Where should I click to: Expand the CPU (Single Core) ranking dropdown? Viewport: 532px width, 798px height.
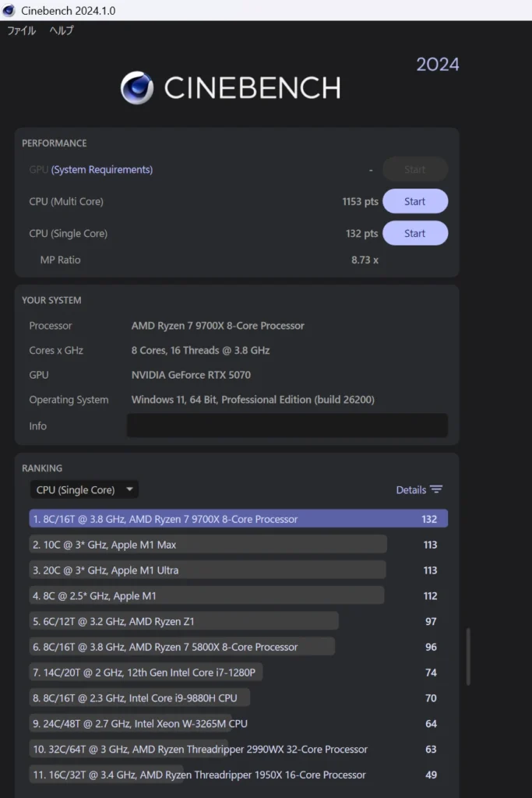click(x=84, y=489)
